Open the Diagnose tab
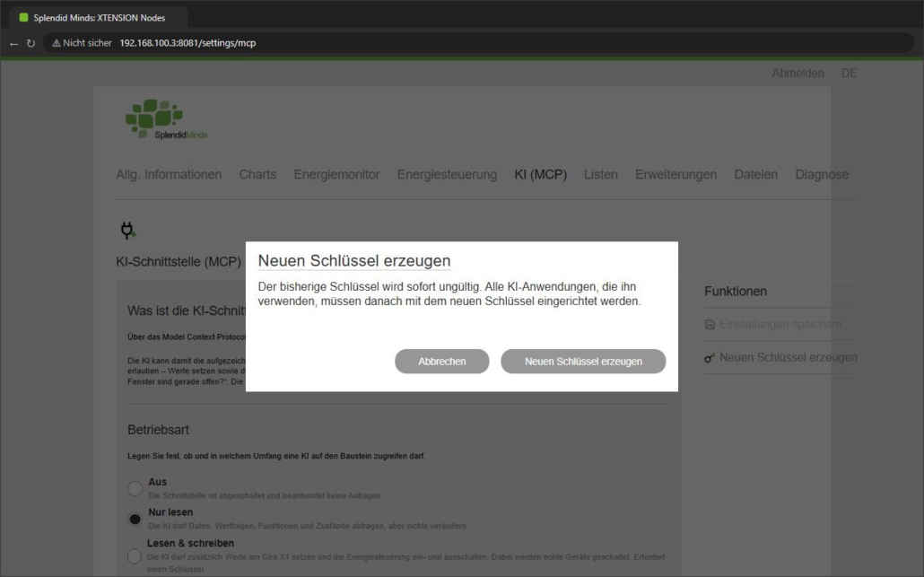The image size is (924, 577). (x=822, y=174)
